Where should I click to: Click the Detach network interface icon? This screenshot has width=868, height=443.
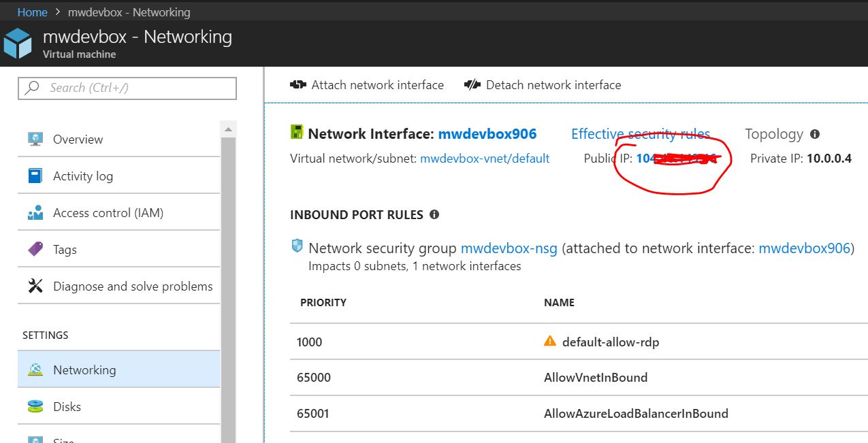coord(472,85)
